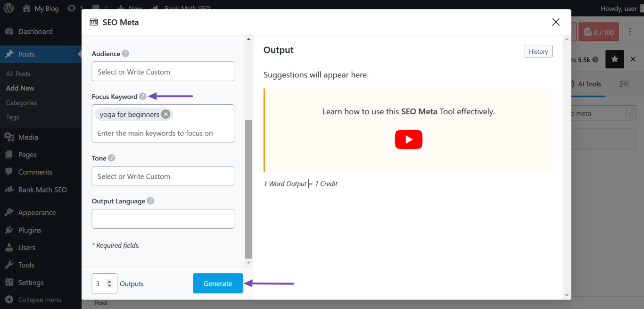This screenshot has height=309, width=644.
Task: Click the Post label at bottom
Action: coord(101,303)
